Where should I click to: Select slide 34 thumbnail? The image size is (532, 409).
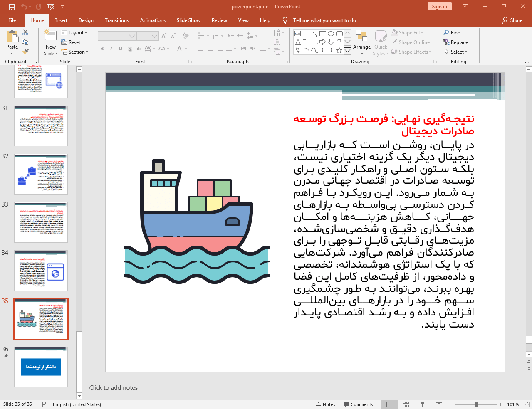[41, 270]
